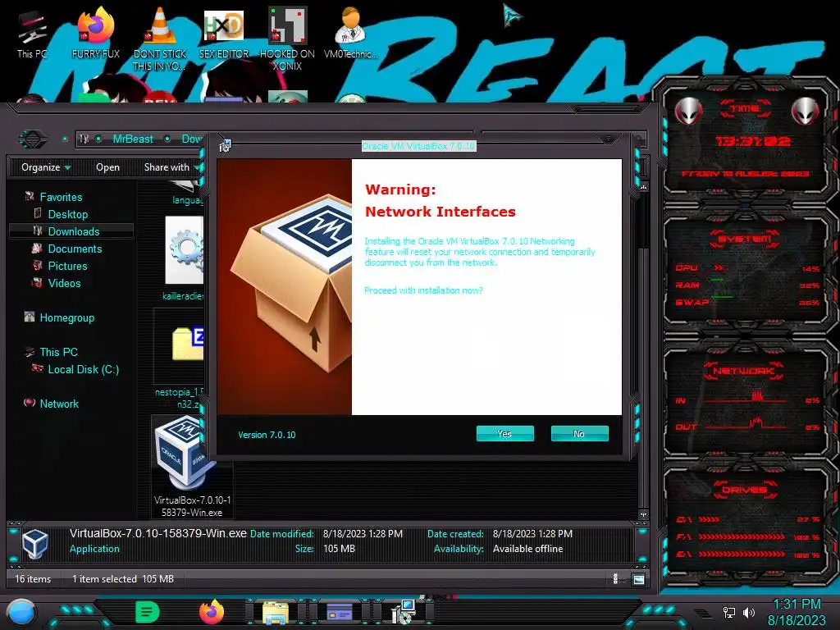Click the VirtualBox installer title bar icon
The width and height of the screenshot is (840, 630).
[x=225, y=146]
